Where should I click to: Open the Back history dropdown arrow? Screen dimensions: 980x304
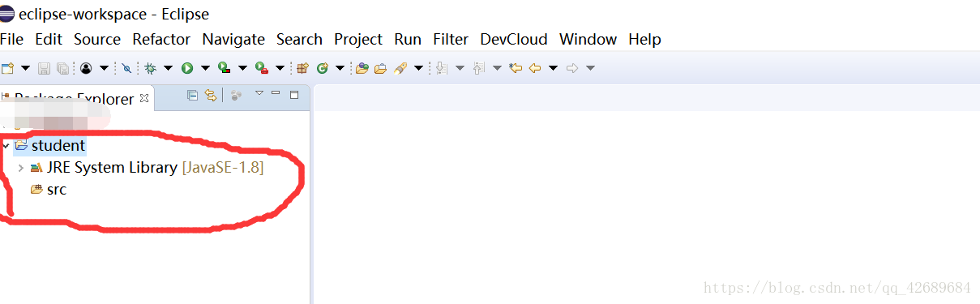(x=553, y=68)
